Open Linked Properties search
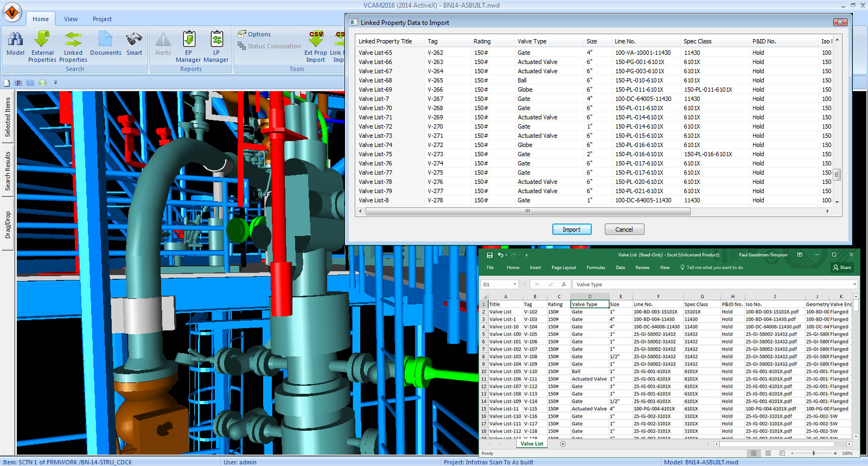Image resolution: width=868 pixels, height=466 pixels. [73, 40]
